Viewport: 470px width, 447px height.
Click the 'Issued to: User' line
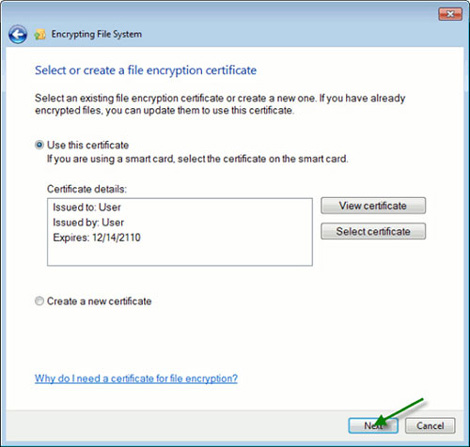[x=87, y=207]
